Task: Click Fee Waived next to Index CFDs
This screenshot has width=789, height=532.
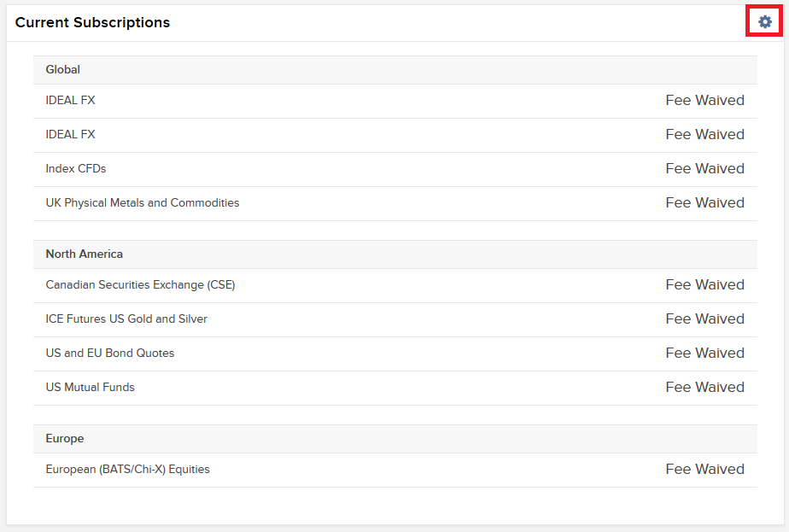Action: click(x=704, y=169)
